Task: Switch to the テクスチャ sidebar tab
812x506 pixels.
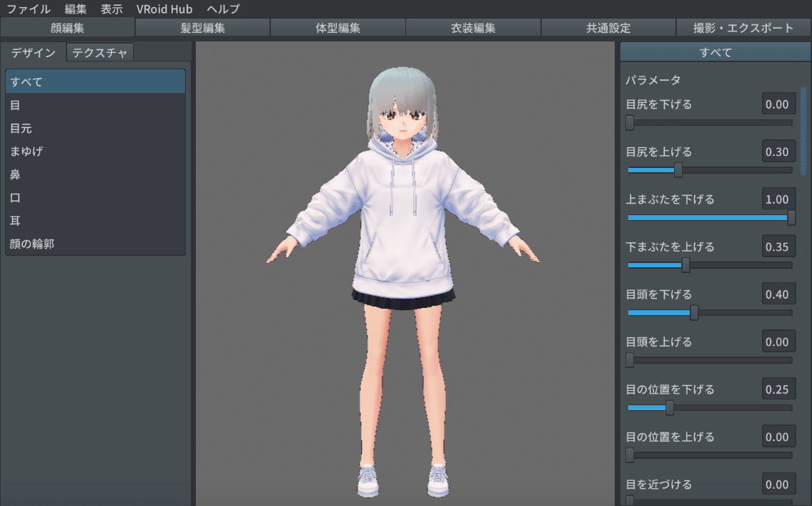Action: pos(99,51)
